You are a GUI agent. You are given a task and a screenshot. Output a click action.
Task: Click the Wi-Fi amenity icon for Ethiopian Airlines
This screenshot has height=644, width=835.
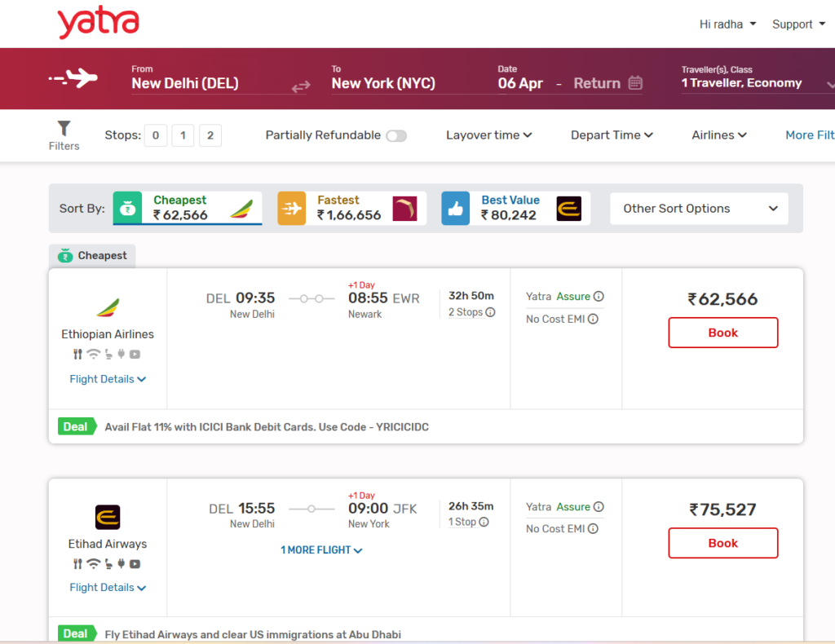pos(94,354)
